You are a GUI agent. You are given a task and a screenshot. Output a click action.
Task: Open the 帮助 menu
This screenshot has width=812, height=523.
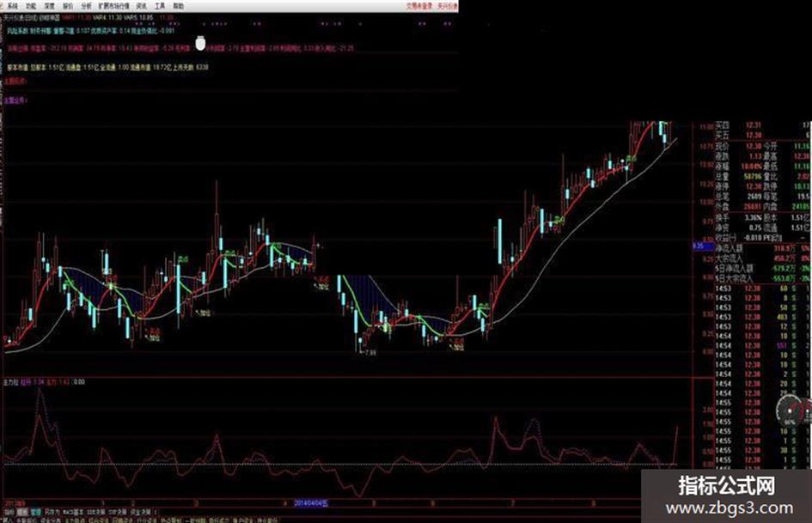[x=178, y=6]
